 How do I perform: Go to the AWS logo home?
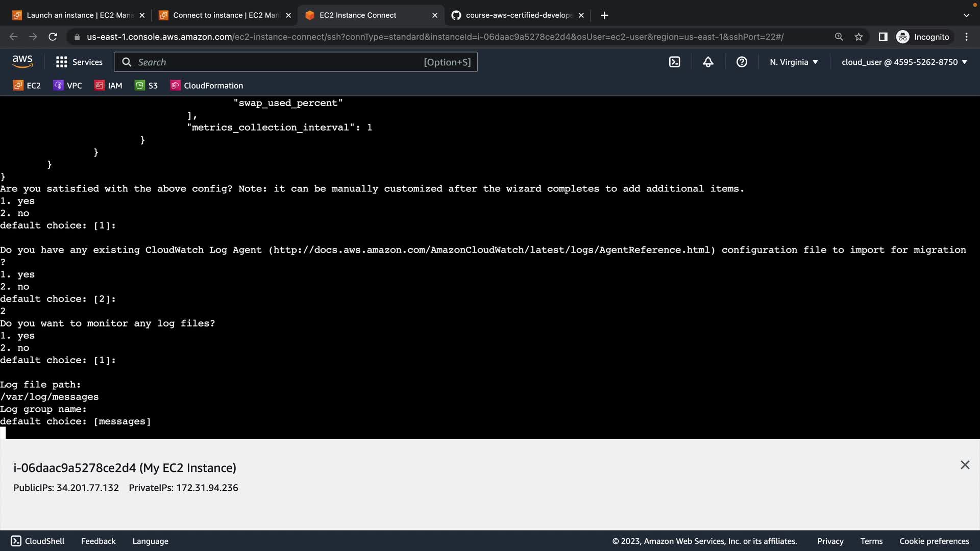pos(22,61)
